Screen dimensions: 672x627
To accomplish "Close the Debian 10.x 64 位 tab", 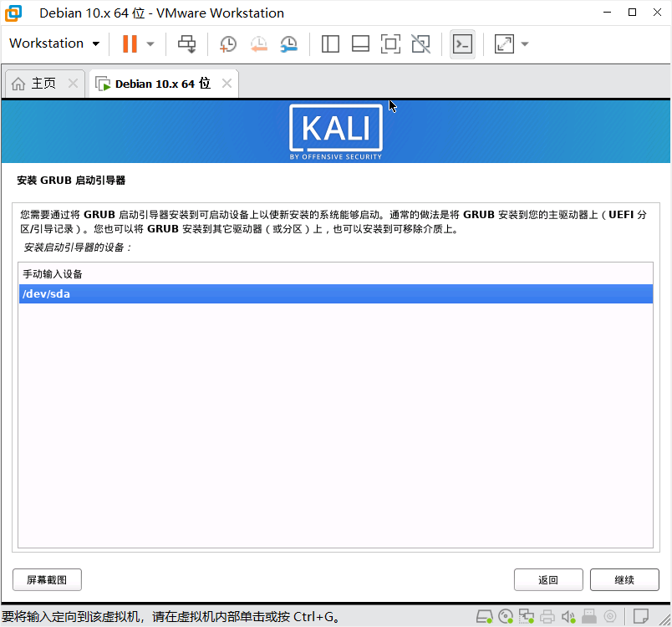I will [x=227, y=83].
